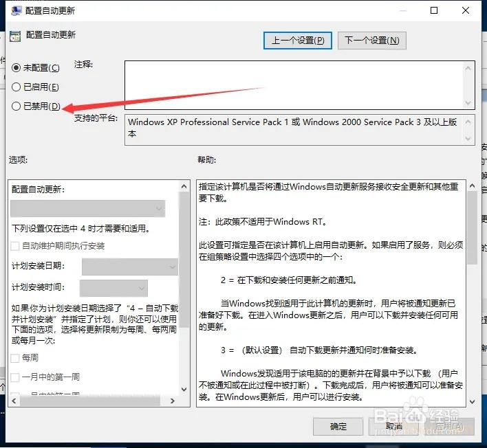Go to 上一个设置(P)

(x=298, y=41)
